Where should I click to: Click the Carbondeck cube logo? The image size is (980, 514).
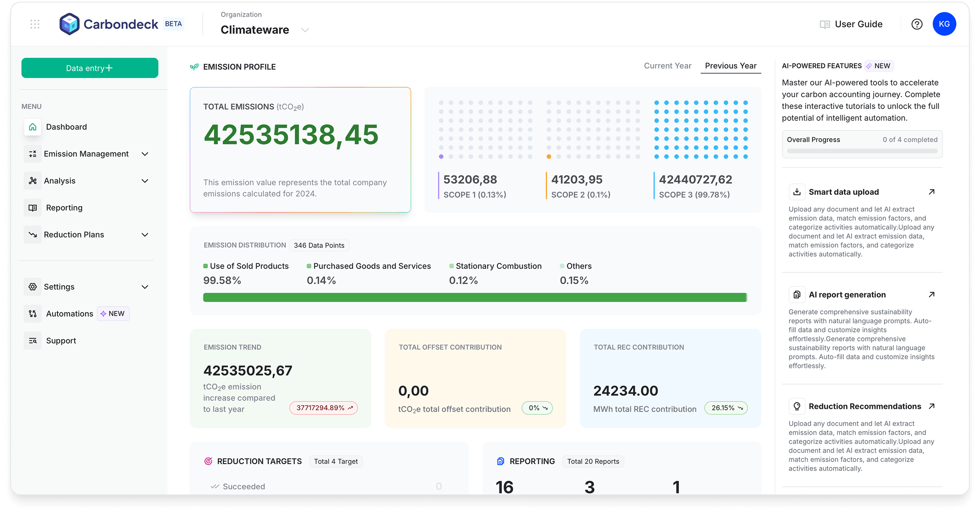[69, 24]
